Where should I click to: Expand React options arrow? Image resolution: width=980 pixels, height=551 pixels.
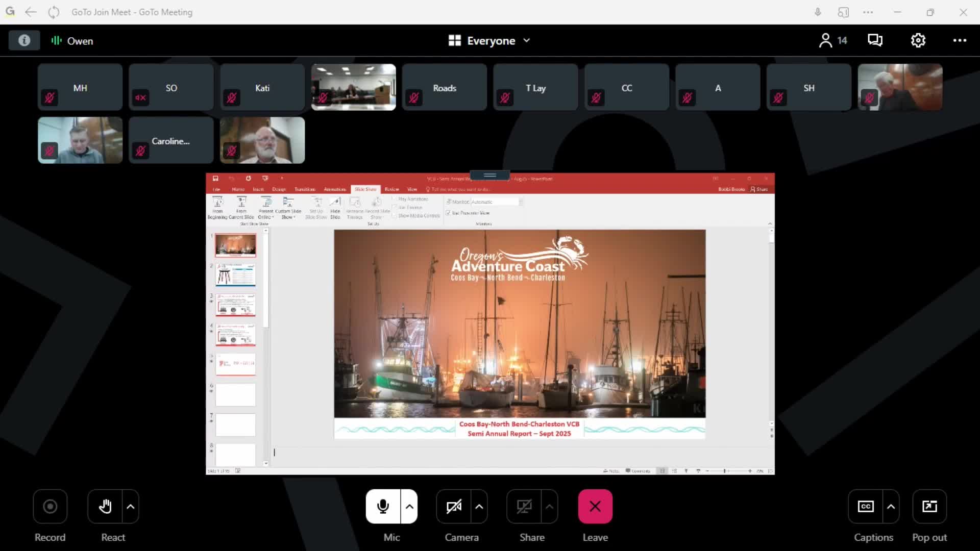coord(131,506)
